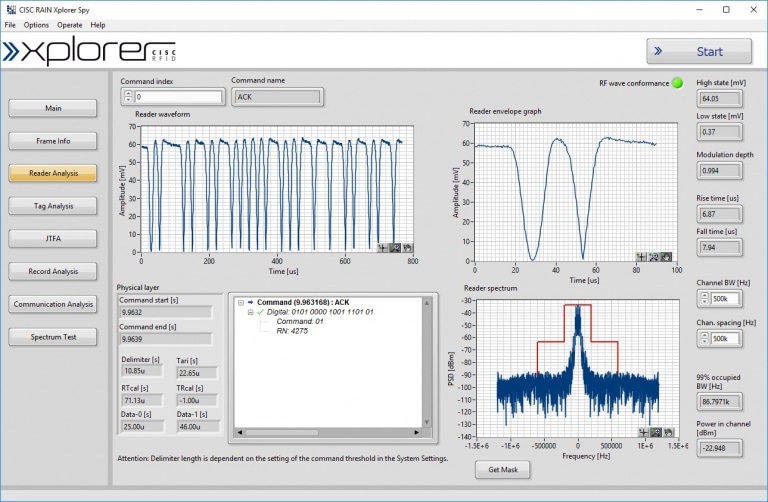Click the Low state value 0.37

(x=720, y=132)
